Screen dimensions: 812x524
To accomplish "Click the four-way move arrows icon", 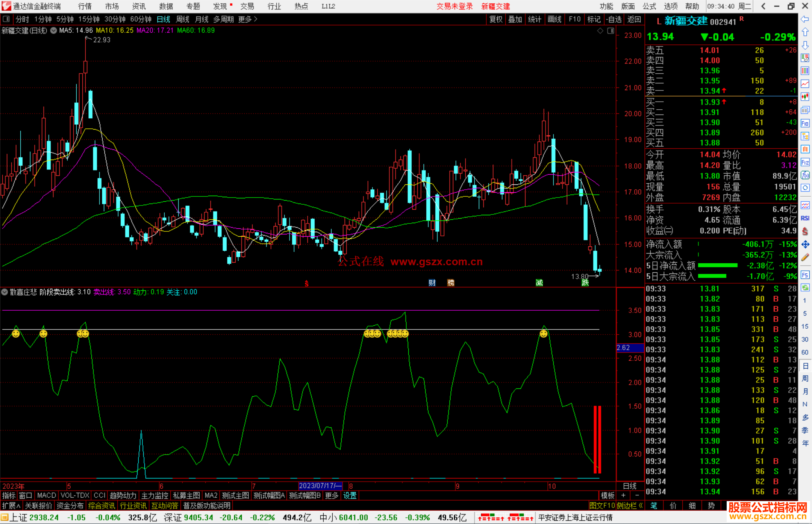I will click(x=805, y=245).
